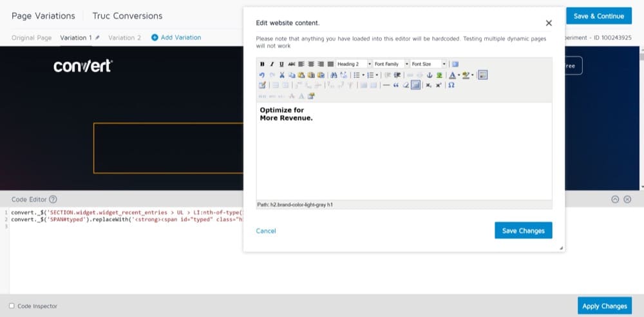Cut the selected text with scissors icon
Viewport: 644px width, 317px height.
(282, 75)
